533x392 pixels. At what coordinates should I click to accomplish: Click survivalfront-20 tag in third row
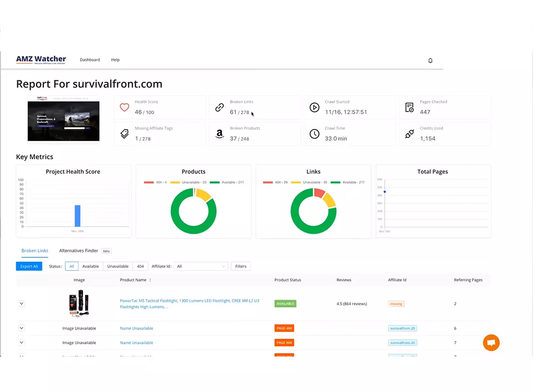(403, 343)
